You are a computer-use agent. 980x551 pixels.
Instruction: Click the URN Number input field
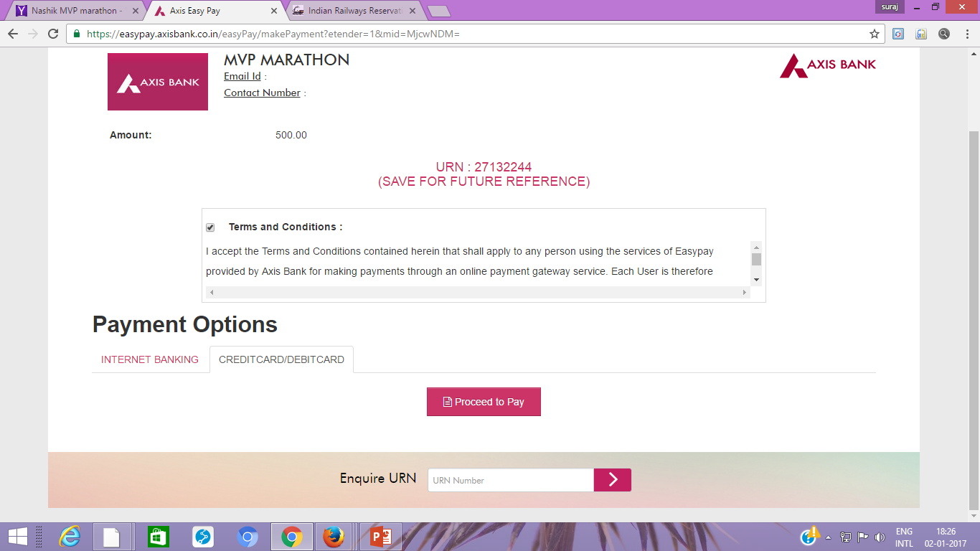click(x=510, y=480)
